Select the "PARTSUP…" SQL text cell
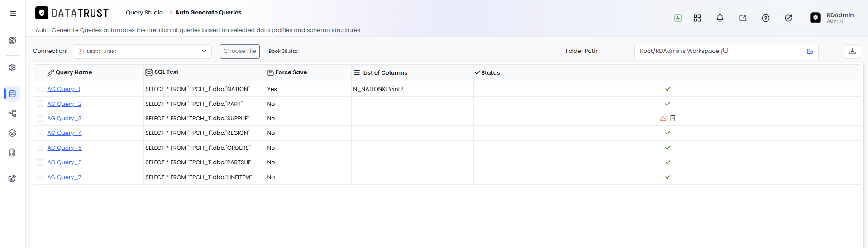 pos(205,162)
